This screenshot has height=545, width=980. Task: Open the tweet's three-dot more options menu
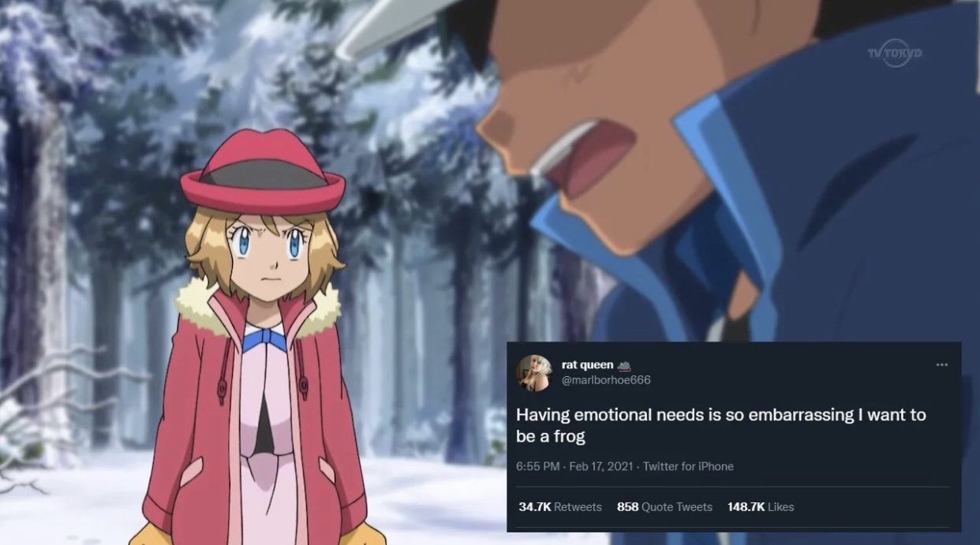tap(941, 365)
